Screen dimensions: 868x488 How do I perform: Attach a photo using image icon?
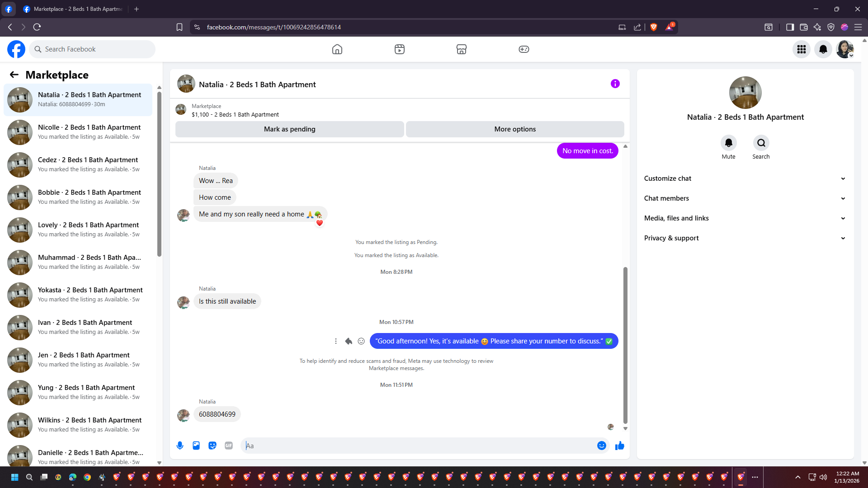[196, 446]
